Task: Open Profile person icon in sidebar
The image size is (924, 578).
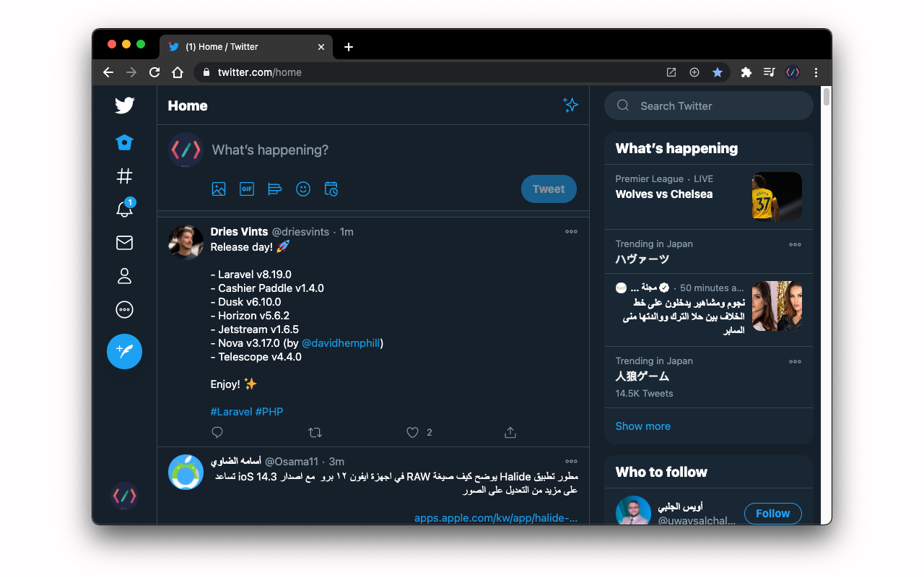Action: pos(124,276)
